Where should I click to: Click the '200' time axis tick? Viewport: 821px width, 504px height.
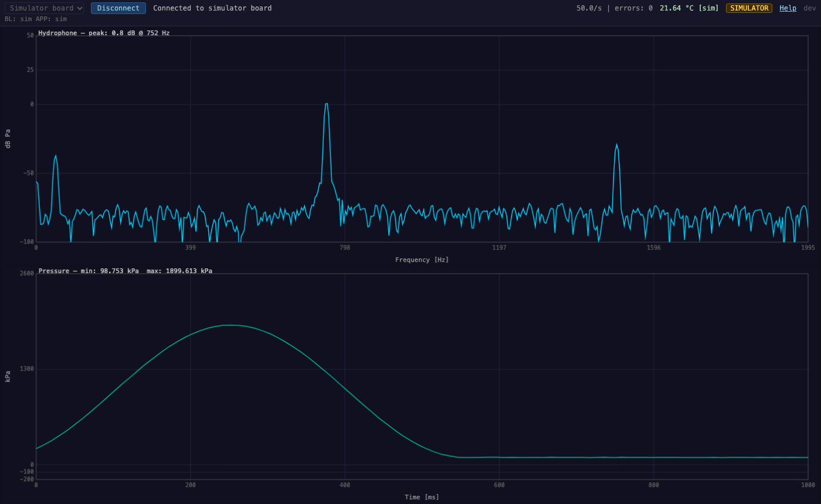(x=191, y=485)
